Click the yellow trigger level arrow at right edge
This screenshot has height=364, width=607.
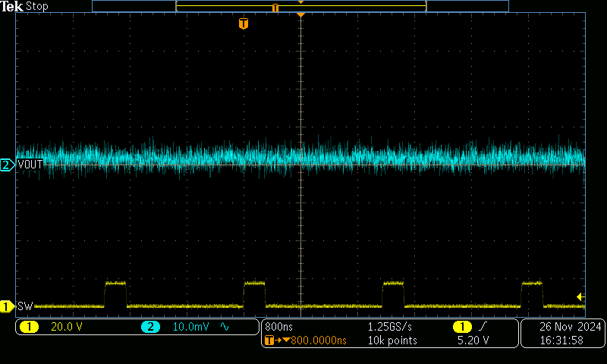pyautogui.click(x=580, y=297)
